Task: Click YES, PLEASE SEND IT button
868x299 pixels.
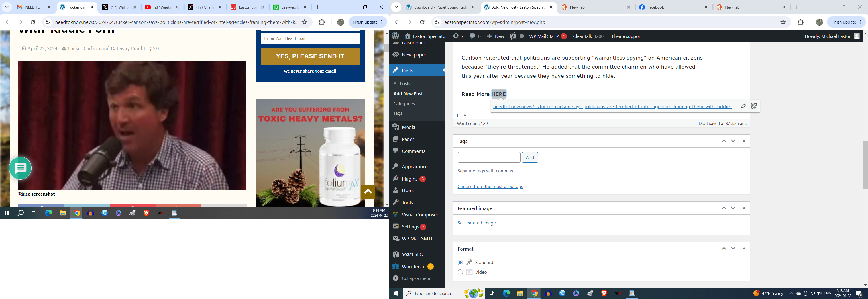Action: (x=310, y=56)
